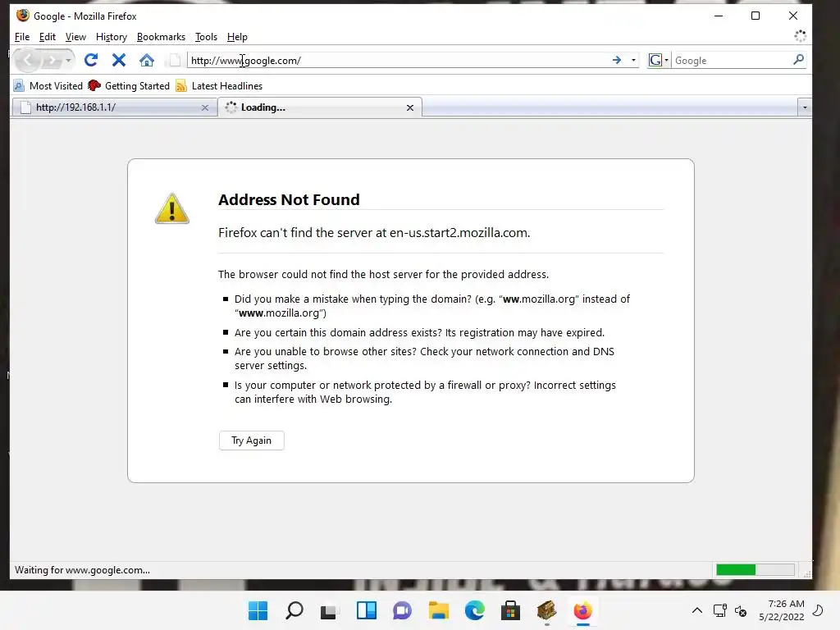The height and width of the screenshot is (630, 840).
Task: Open the list all tabs dropdown
Action: (804, 107)
